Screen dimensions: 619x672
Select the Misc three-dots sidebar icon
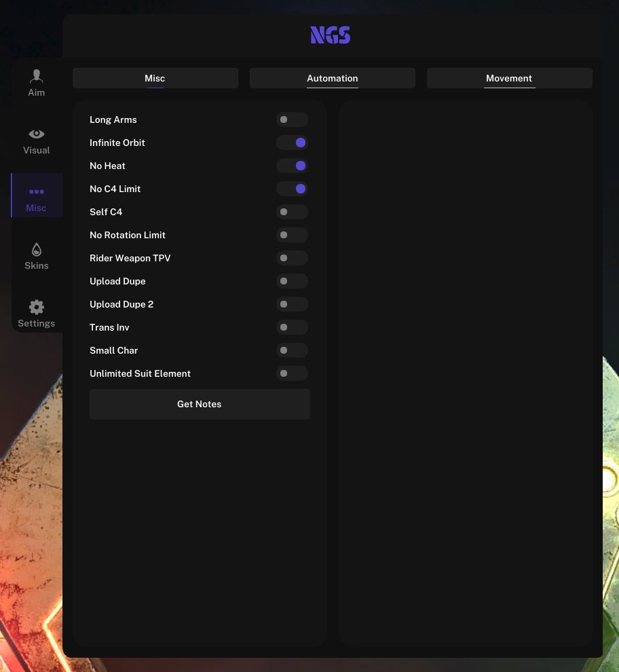(37, 192)
